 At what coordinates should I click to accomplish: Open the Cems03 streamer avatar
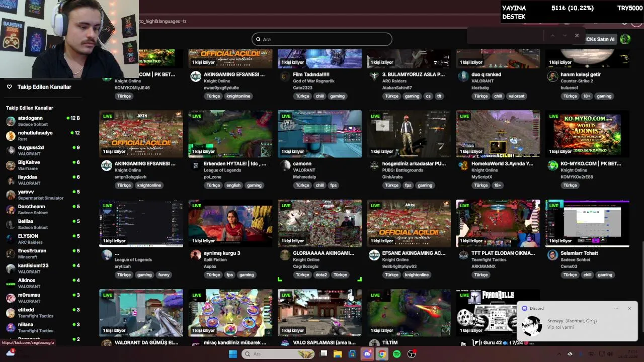coord(552,255)
